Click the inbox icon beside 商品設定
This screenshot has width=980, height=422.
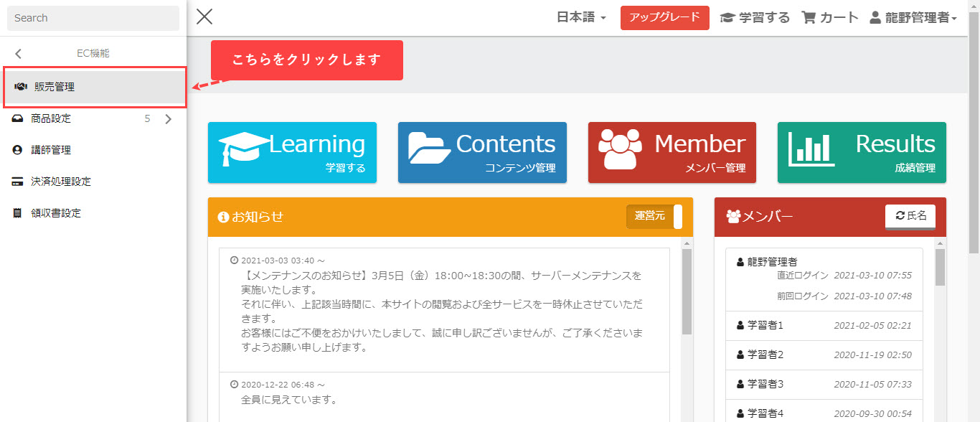click(x=17, y=119)
